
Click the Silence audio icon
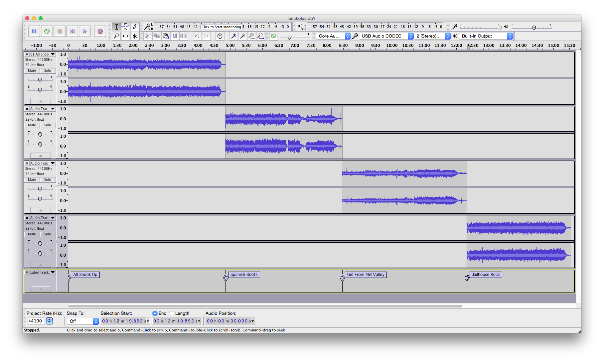pyautogui.click(x=184, y=36)
